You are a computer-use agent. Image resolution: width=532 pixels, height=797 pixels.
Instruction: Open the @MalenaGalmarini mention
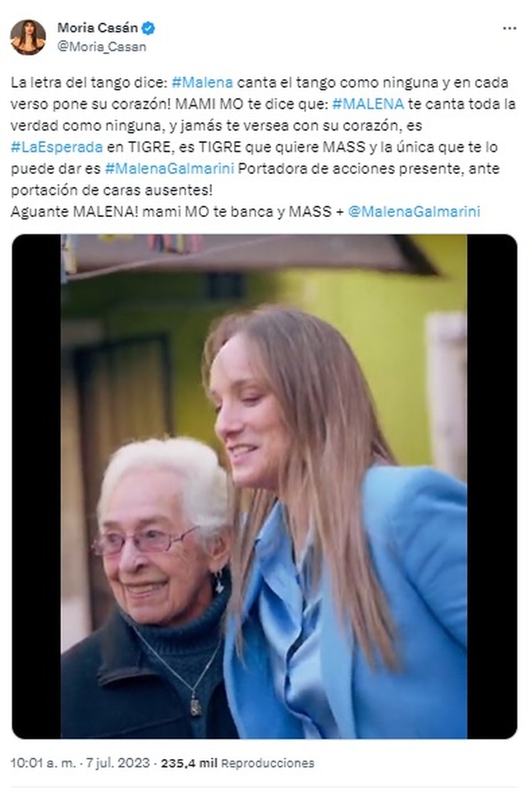coord(414,211)
